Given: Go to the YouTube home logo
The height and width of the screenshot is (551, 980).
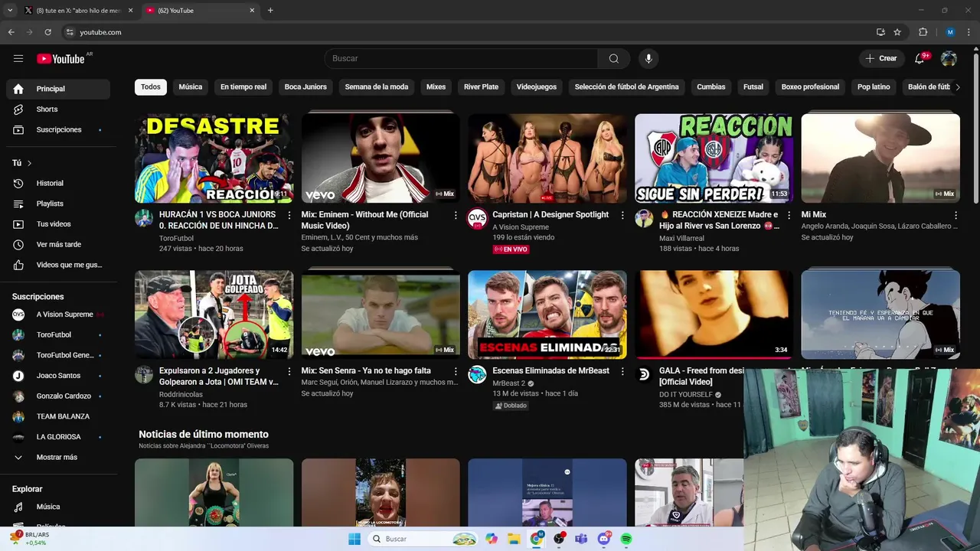Looking at the screenshot, I should point(60,58).
